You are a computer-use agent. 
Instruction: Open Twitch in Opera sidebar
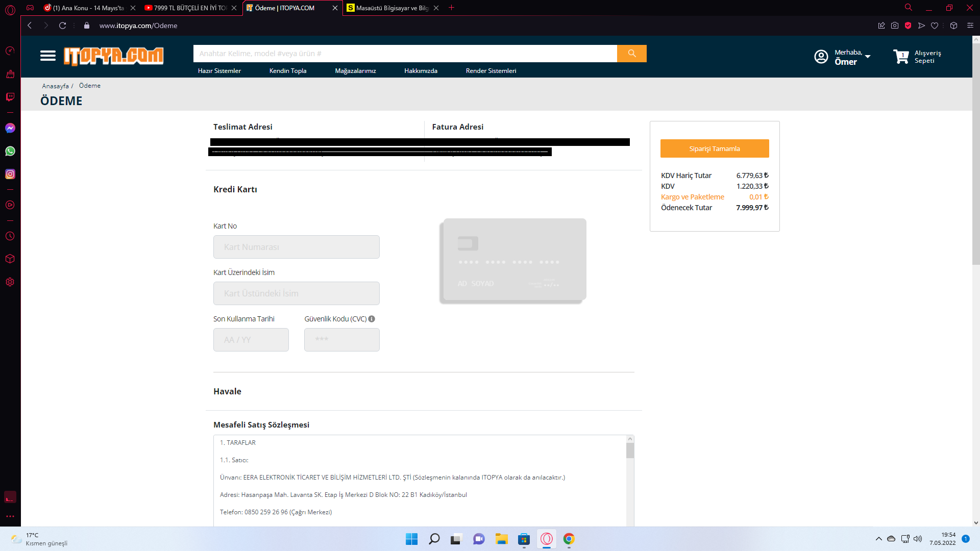click(10, 97)
